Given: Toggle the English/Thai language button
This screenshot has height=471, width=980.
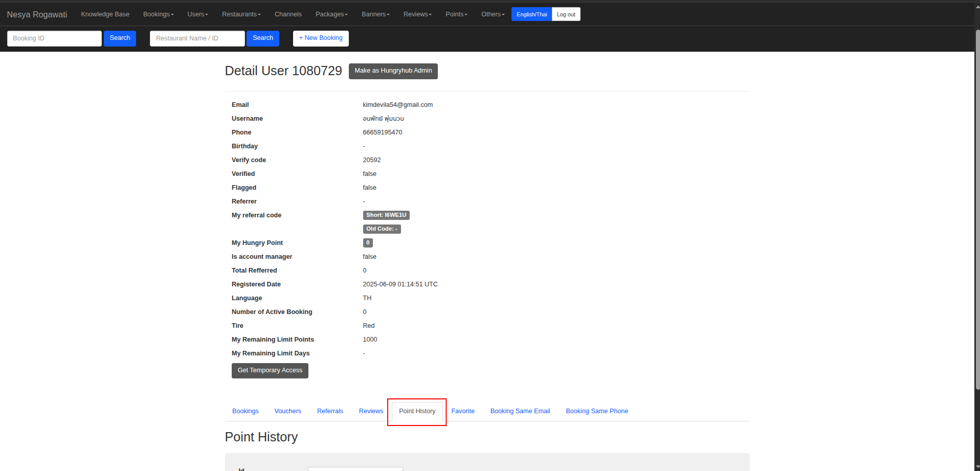Looking at the screenshot, I should [531, 14].
